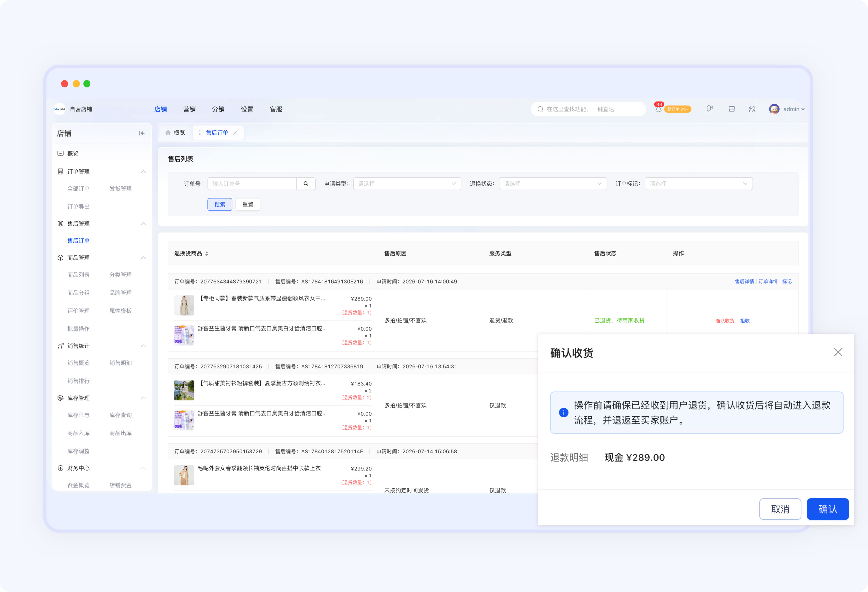868x592 pixels.
Task: Open 发货管理 in sidebar
Action: click(120, 189)
